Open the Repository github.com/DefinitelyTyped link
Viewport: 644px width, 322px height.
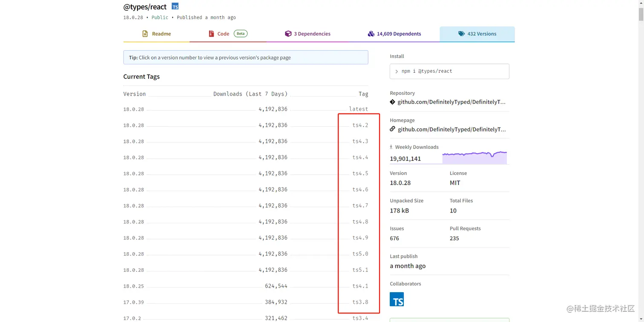pos(451,102)
